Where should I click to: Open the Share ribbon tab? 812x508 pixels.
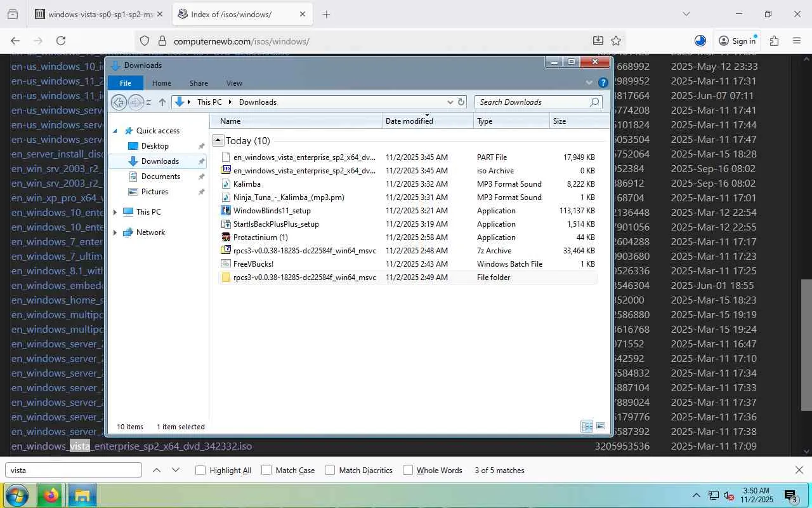(199, 83)
